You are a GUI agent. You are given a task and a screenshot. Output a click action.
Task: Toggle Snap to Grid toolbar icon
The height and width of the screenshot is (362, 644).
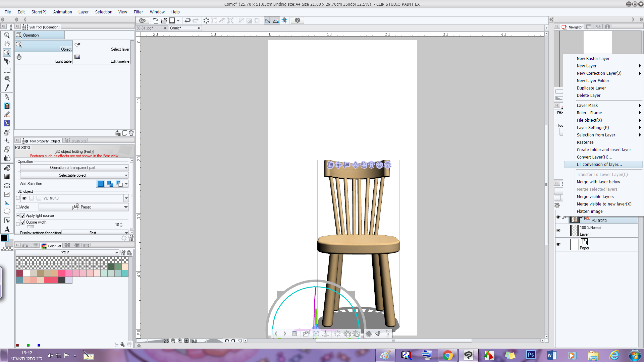(x=284, y=20)
